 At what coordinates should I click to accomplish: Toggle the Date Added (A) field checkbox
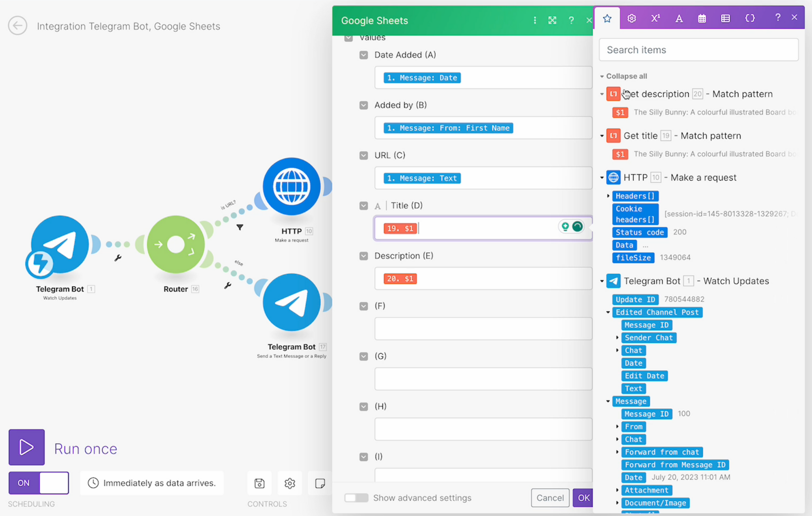coord(363,55)
